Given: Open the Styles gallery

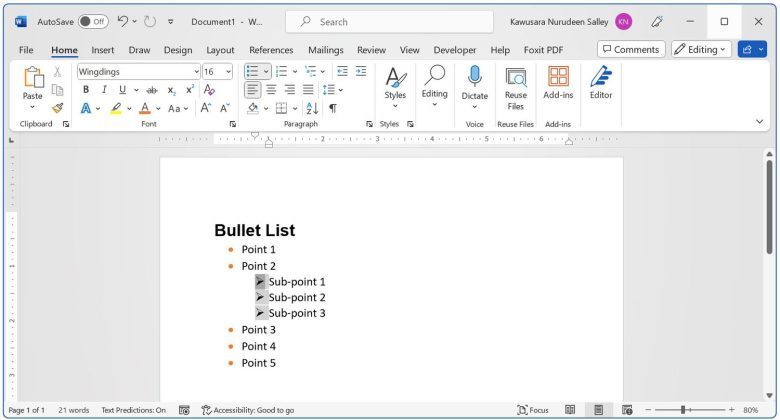Looking at the screenshot, I should [395, 89].
